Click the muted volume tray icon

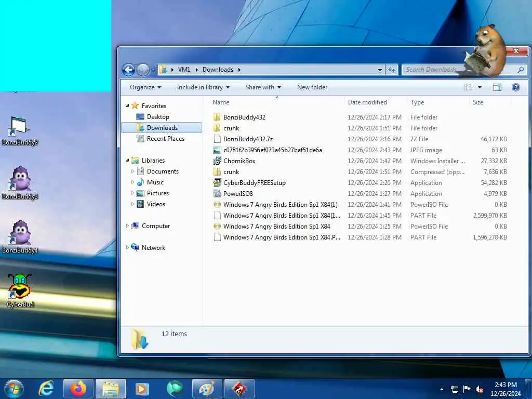[x=480, y=389]
